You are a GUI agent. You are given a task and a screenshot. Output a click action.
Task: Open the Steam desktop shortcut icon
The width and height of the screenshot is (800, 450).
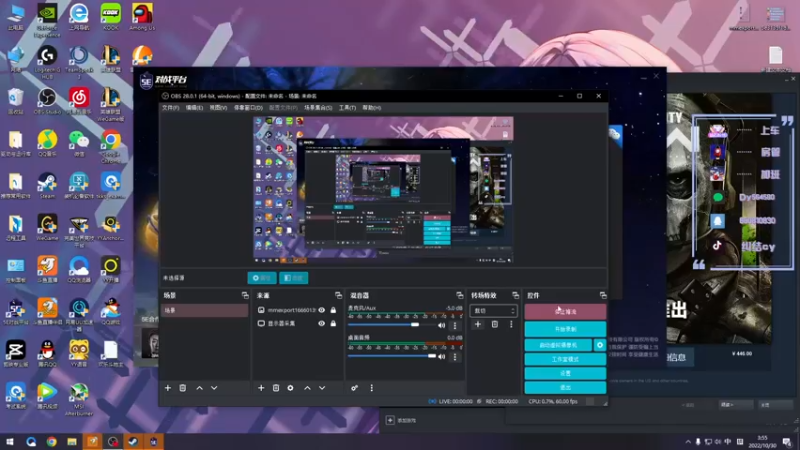tap(47, 186)
